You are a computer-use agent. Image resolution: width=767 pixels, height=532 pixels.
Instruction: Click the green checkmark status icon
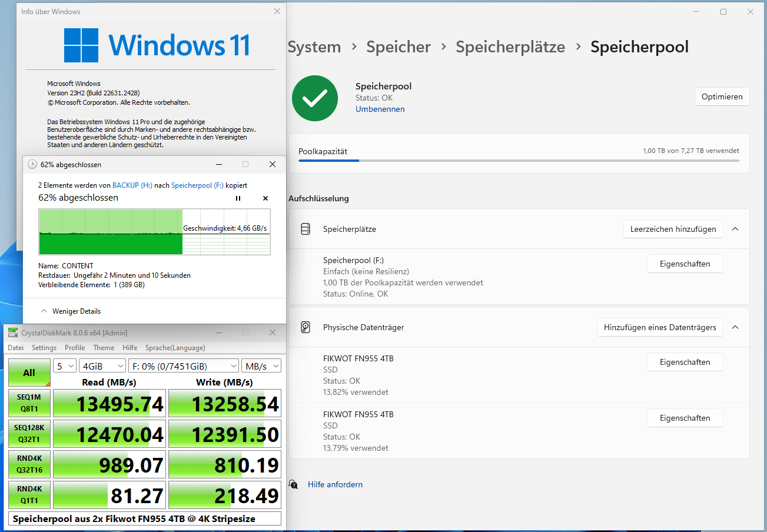click(315, 98)
